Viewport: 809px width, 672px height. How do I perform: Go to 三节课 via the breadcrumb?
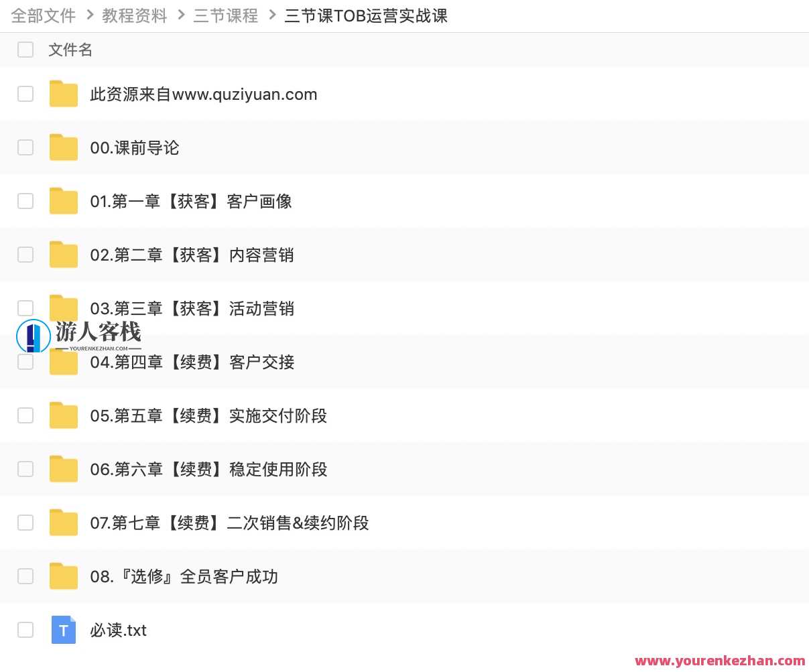[225, 15]
